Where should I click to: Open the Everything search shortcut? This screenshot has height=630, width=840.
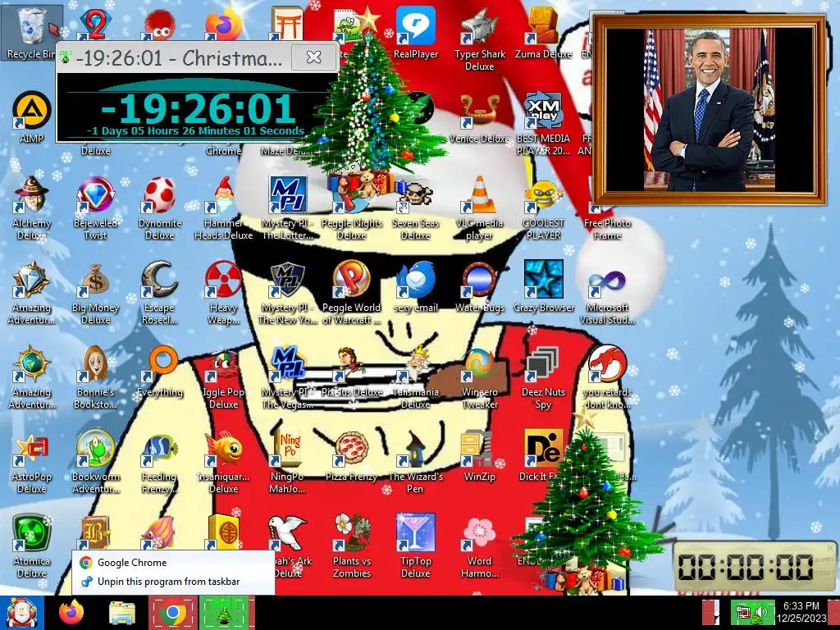click(160, 372)
